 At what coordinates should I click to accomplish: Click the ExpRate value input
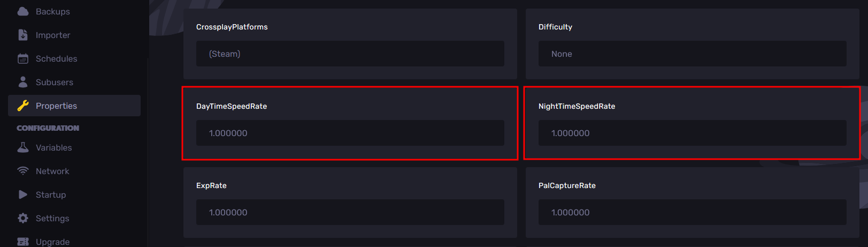coord(350,212)
